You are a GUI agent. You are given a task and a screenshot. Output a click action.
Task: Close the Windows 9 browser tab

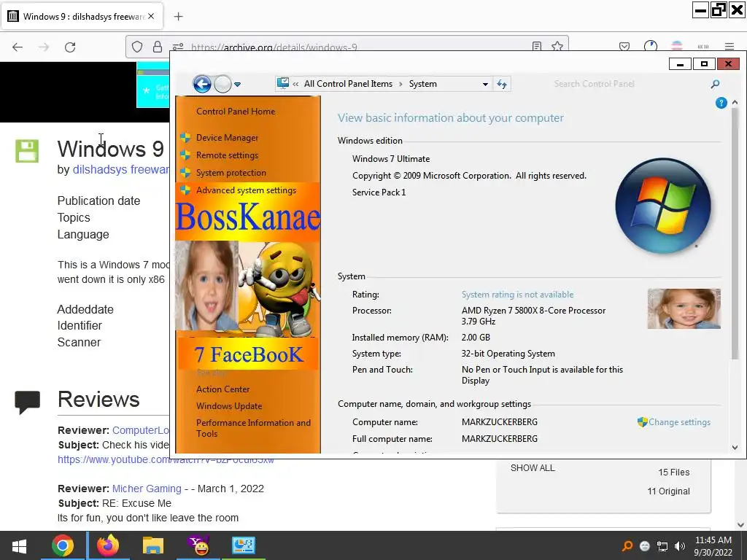click(151, 16)
